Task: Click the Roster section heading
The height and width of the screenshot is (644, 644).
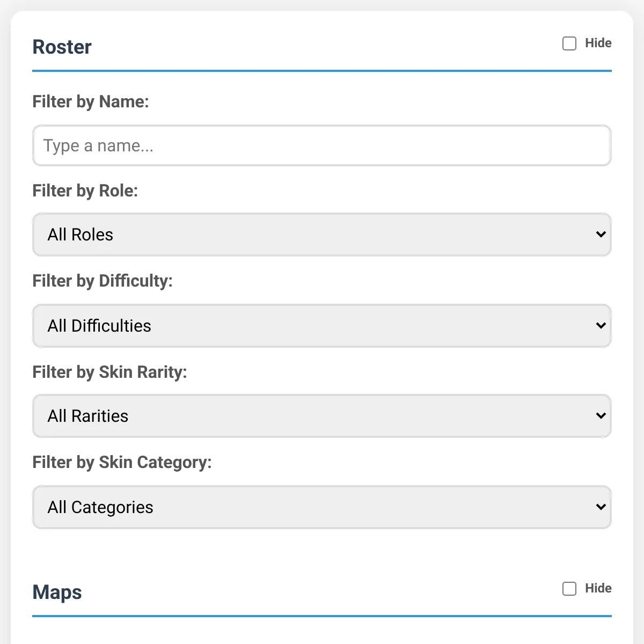Action: click(62, 47)
